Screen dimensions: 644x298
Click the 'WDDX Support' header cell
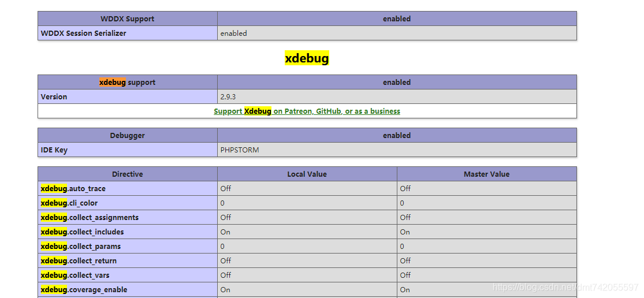pyautogui.click(x=127, y=19)
